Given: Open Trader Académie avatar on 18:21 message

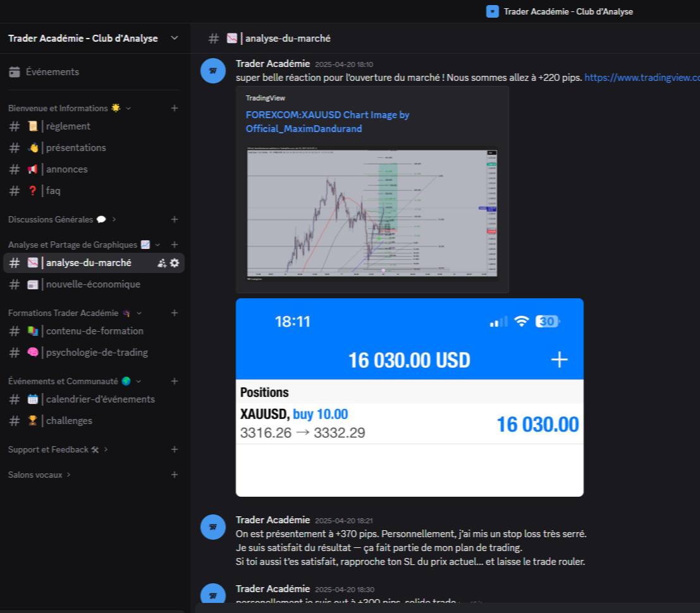Looking at the screenshot, I should (x=213, y=527).
